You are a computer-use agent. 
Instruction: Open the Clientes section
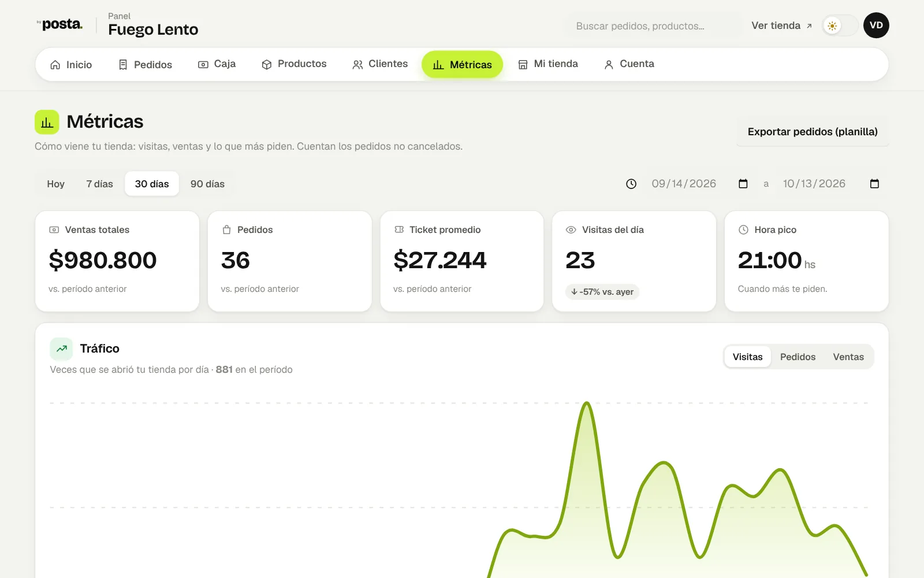coord(380,64)
